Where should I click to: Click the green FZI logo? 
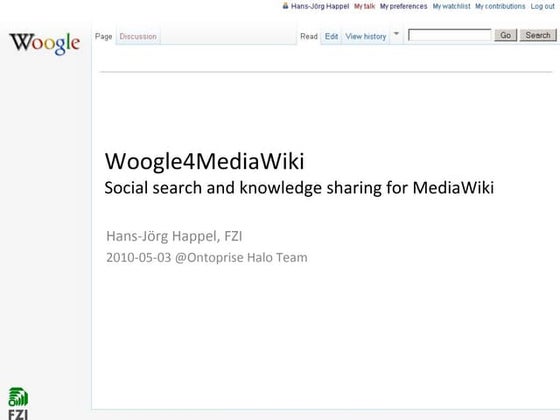pyautogui.click(x=18, y=403)
